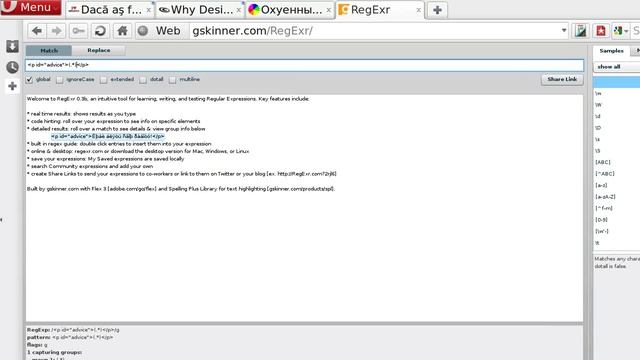Click the Share Link button
This screenshot has height=360, width=640.
pyautogui.click(x=562, y=80)
